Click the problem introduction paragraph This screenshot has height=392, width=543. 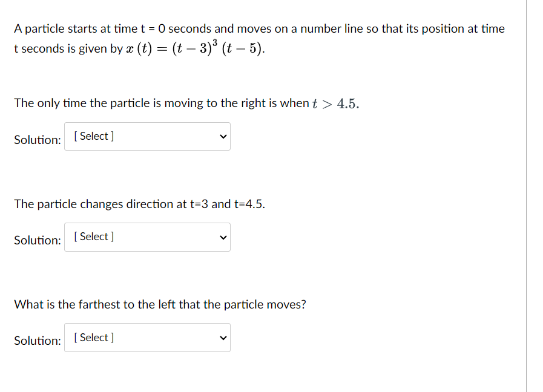tap(259, 38)
